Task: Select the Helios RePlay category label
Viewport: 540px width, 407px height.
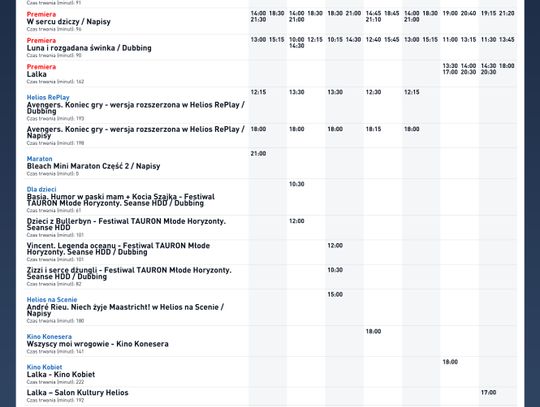Action: click(48, 97)
